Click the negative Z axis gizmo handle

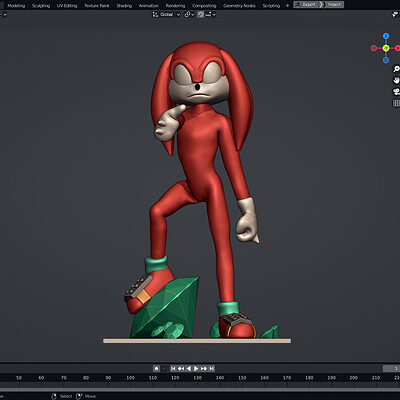(x=386, y=60)
